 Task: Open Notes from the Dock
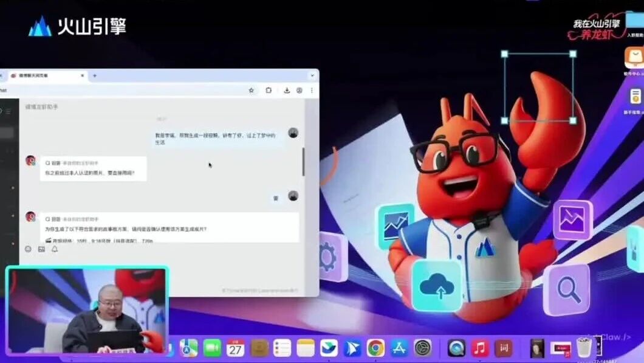306,348
